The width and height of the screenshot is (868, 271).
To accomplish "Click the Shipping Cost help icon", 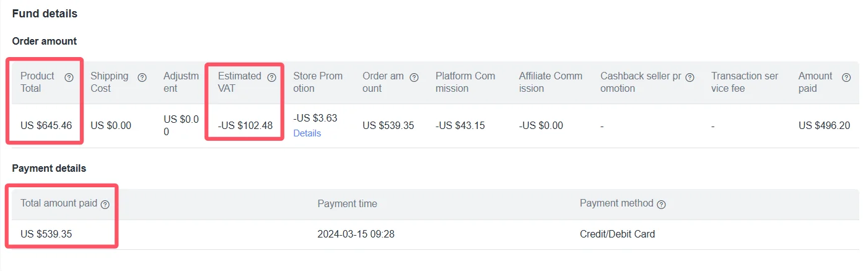I will tap(142, 78).
